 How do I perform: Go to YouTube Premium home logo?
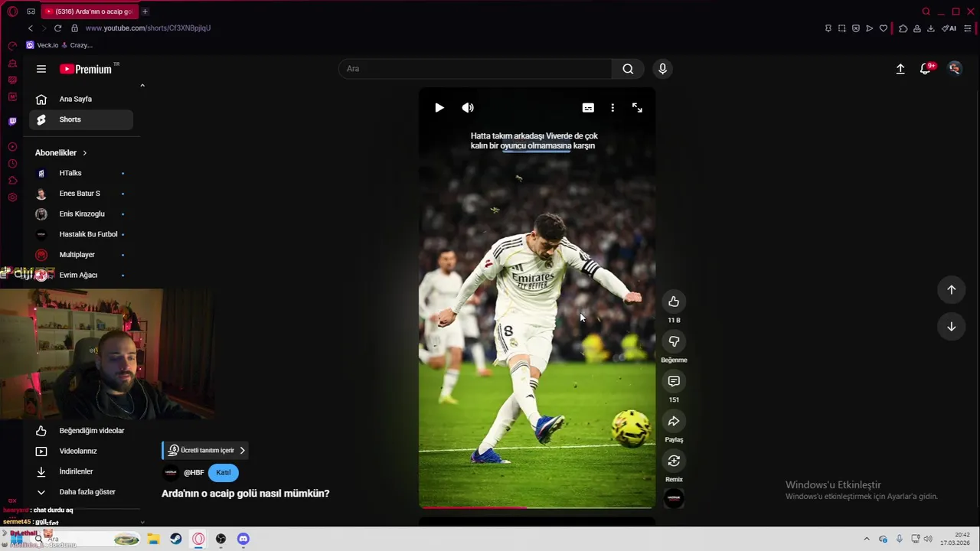click(x=86, y=69)
